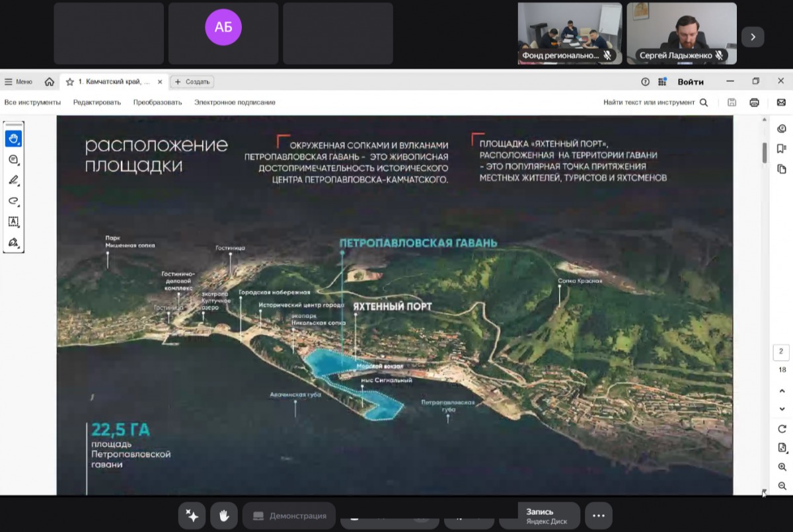Show next participants with the right chevron

click(753, 37)
